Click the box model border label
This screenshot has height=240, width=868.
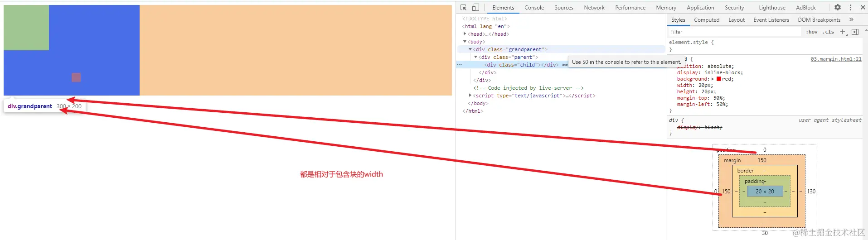pyautogui.click(x=745, y=171)
